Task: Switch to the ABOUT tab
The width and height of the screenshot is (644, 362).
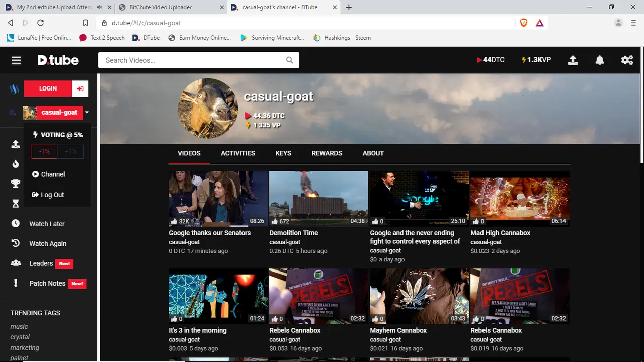Action: point(373,153)
